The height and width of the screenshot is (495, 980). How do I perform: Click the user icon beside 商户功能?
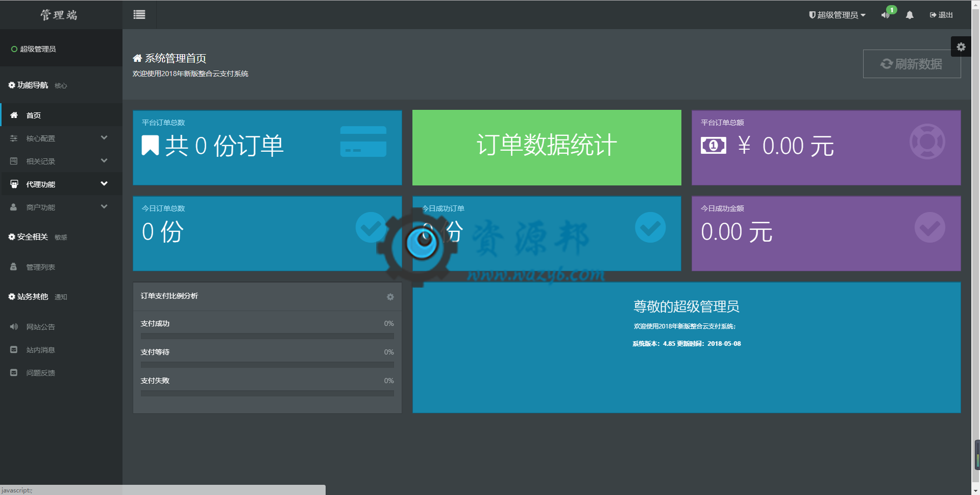(x=14, y=207)
